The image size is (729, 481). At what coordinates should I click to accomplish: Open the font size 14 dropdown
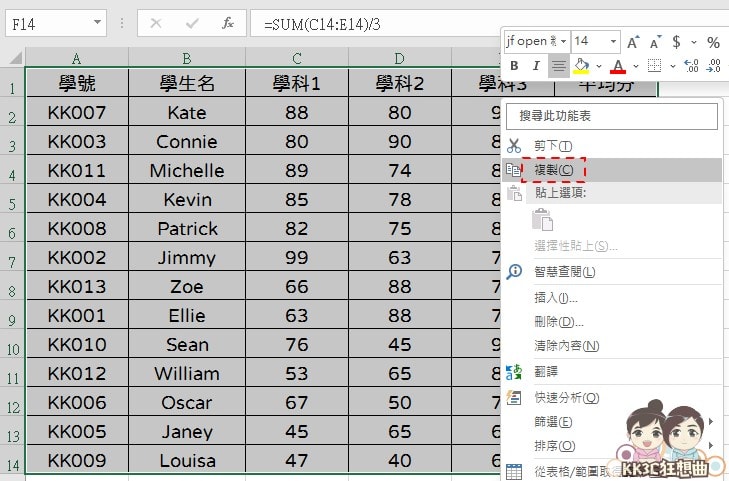[x=612, y=42]
